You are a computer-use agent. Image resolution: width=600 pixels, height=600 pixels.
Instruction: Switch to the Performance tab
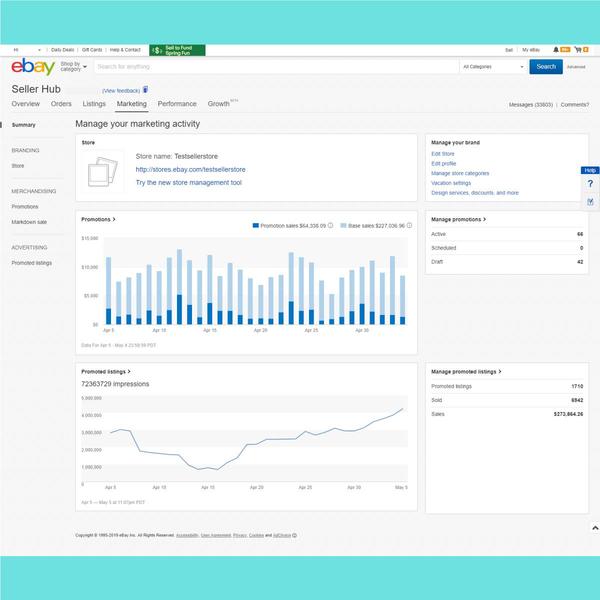177,104
